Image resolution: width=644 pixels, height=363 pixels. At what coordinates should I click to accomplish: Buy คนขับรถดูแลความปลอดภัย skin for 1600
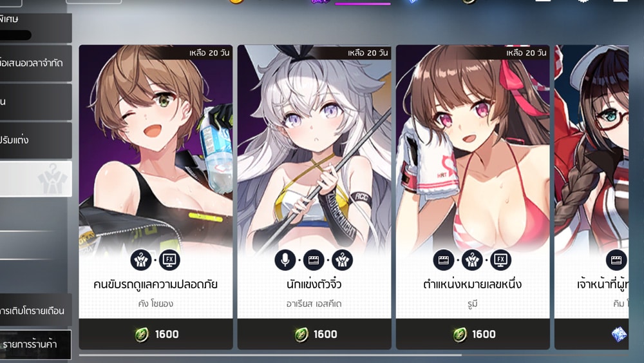[x=156, y=334]
